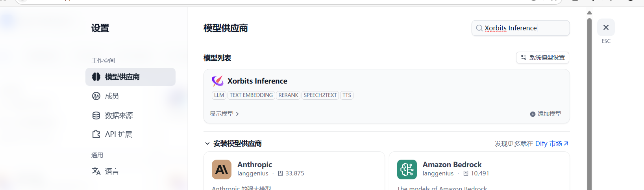Image resolution: width=644 pixels, height=190 pixels.
Task: Click the search field containing Xorbits Inference
Action: coord(520,28)
